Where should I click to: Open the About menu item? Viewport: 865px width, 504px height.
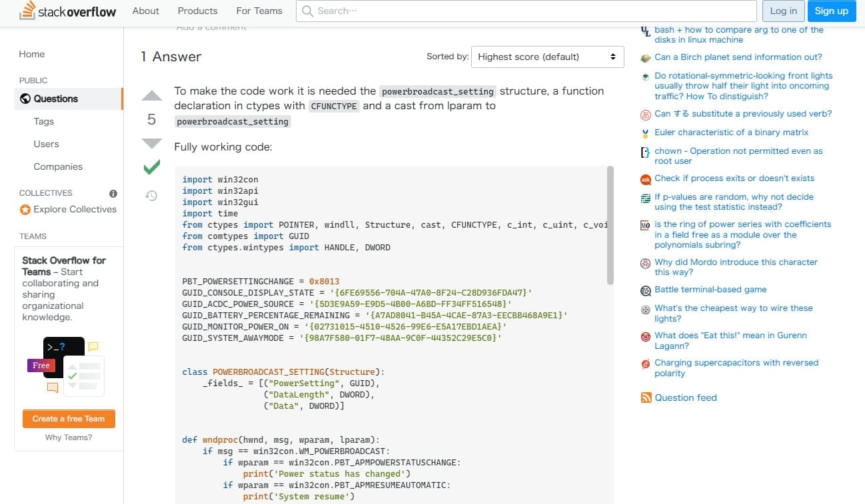click(145, 11)
